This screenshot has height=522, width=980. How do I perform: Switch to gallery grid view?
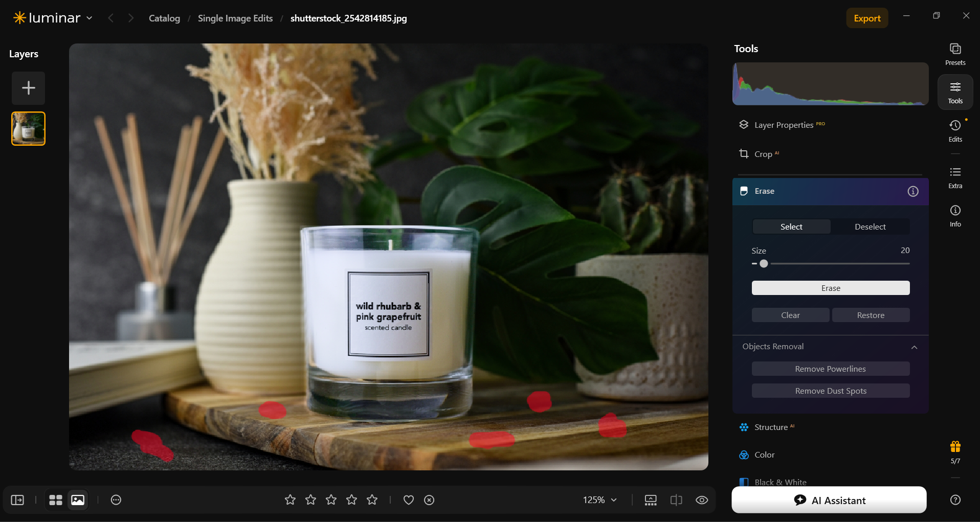point(56,500)
